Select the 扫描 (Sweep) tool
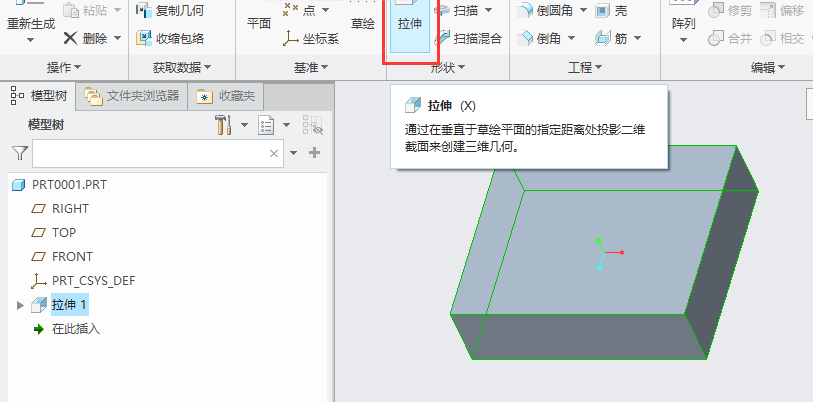 pos(456,10)
